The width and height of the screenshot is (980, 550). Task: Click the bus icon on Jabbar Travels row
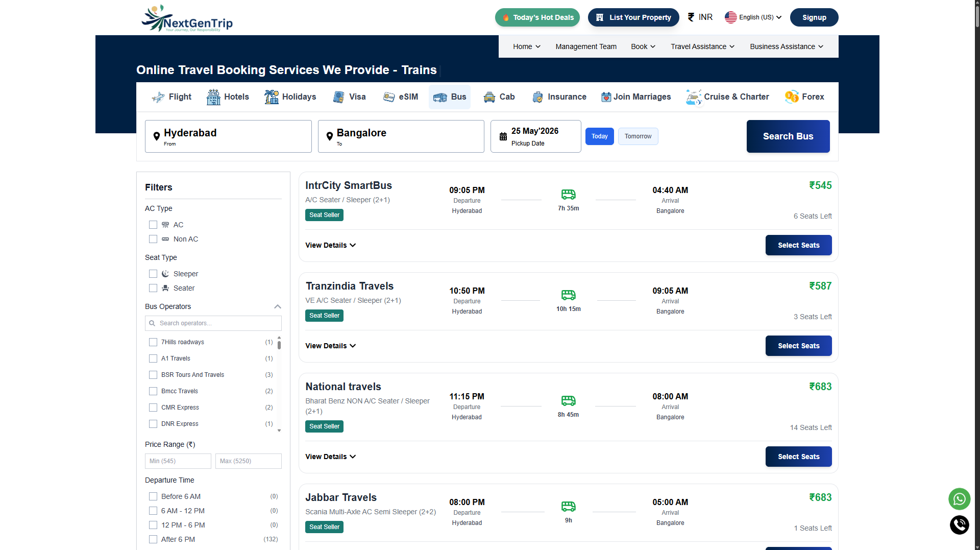pos(568,507)
